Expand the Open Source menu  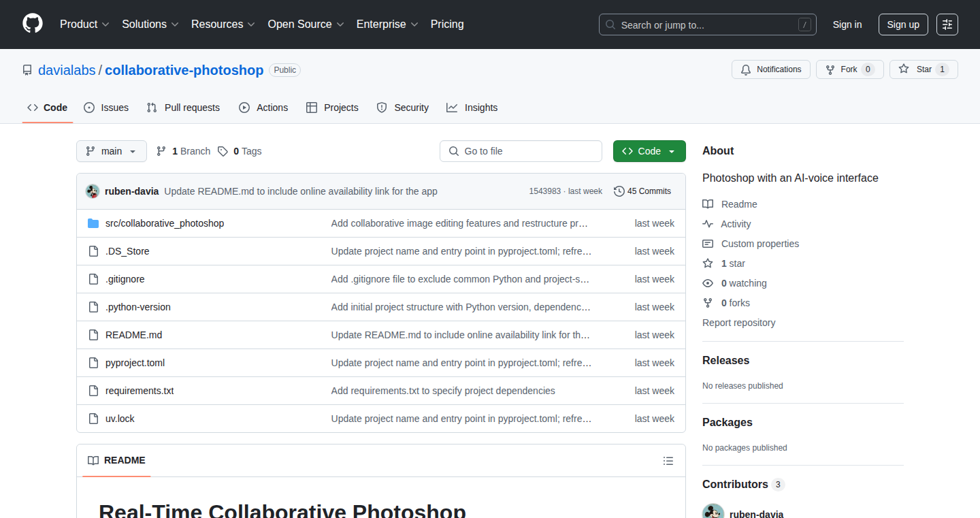click(306, 25)
